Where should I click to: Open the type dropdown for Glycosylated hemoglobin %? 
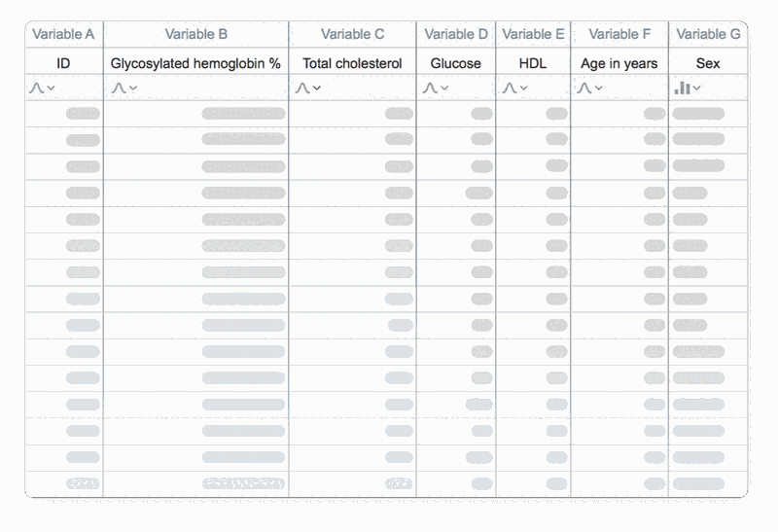pyautogui.click(x=133, y=88)
